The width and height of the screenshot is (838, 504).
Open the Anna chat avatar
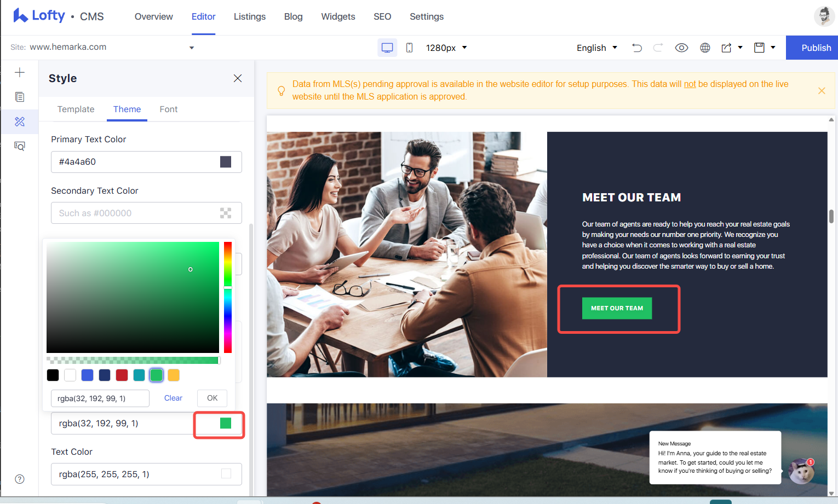801,471
